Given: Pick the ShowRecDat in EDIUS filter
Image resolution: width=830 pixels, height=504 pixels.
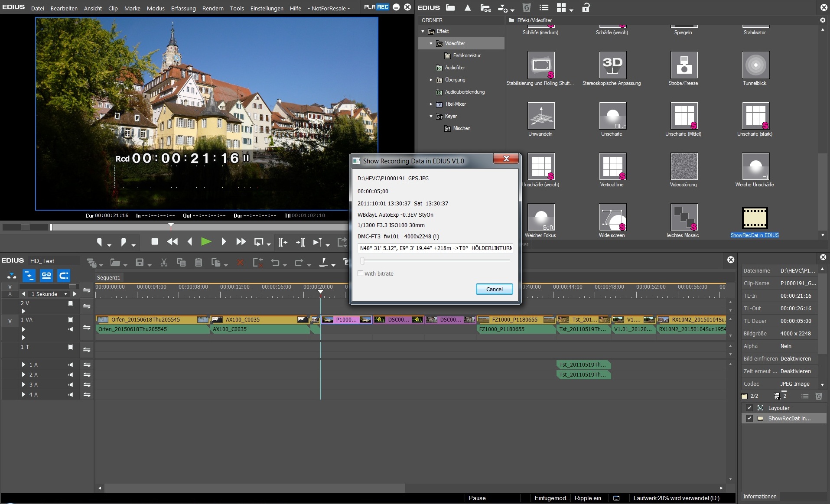Looking at the screenshot, I should tap(755, 218).
